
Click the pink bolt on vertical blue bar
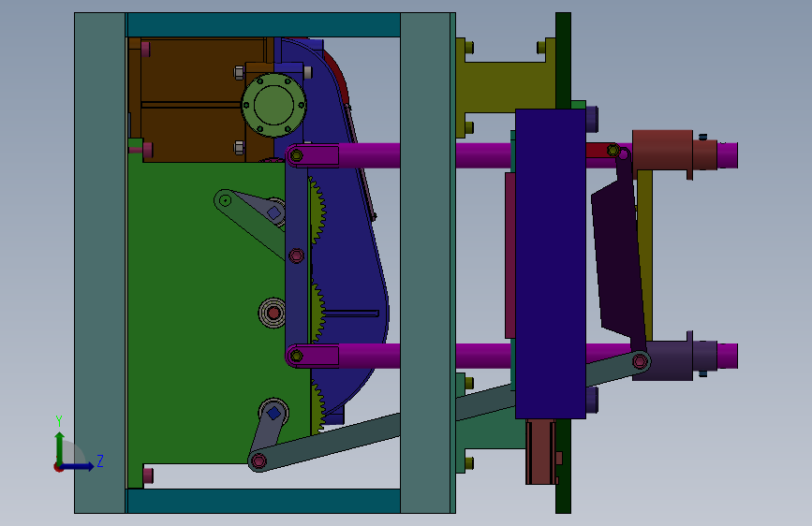click(296, 256)
